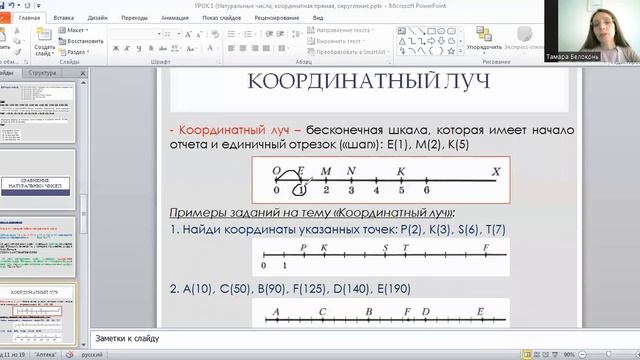Select the Oval shape in shapes gallery
The height and width of the screenshot is (360, 640).
[441, 31]
